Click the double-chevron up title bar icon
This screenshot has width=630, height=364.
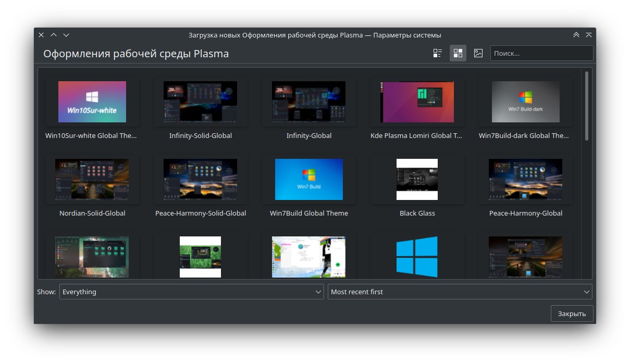click(x=576, y=35)
